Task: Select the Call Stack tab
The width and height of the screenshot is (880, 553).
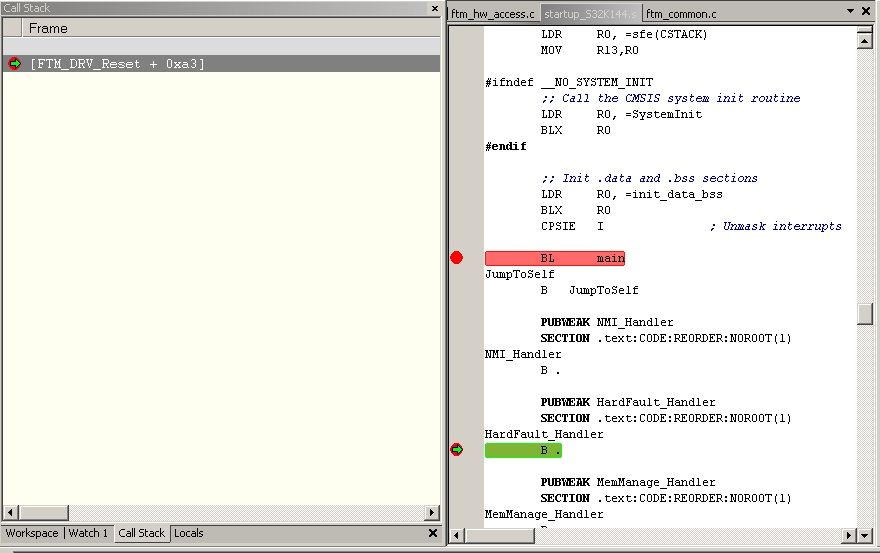Action: coord(141,533)
